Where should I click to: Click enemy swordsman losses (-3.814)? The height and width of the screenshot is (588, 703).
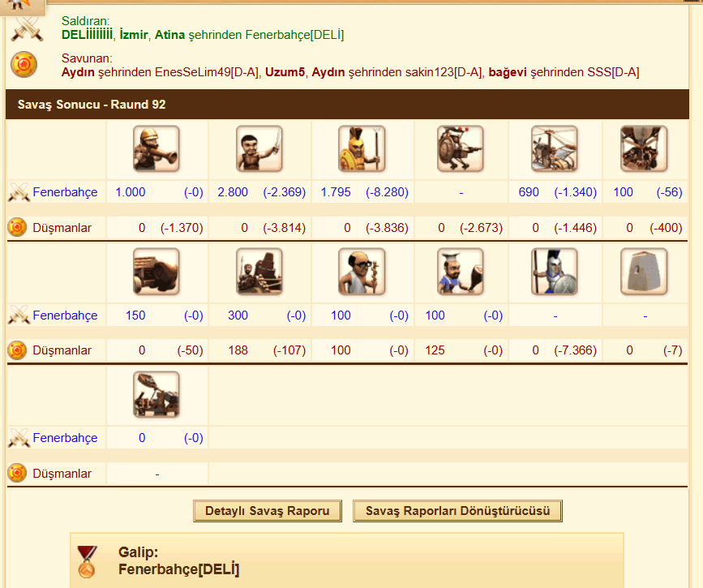point(285,228)
